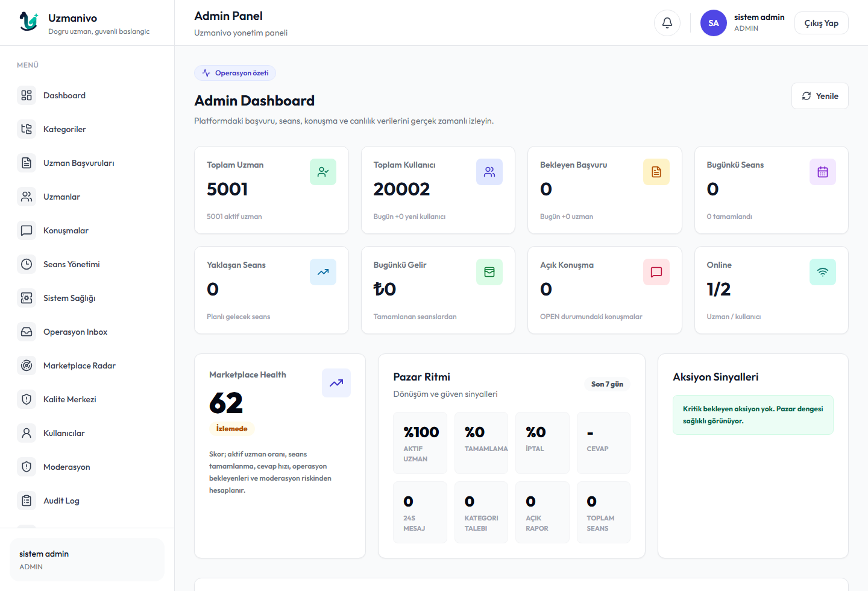Click the Cevap tile
This screenshot has width=868, height=591.
tap(603, 443)
